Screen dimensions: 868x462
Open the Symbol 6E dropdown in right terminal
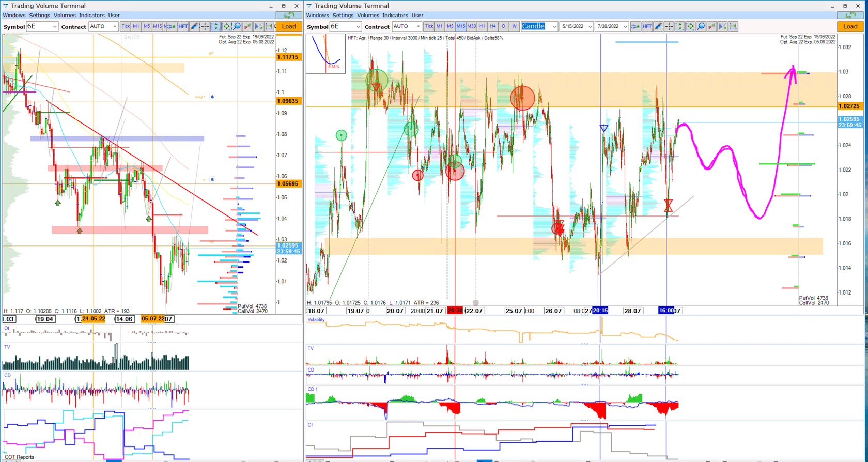coord(345,26)
